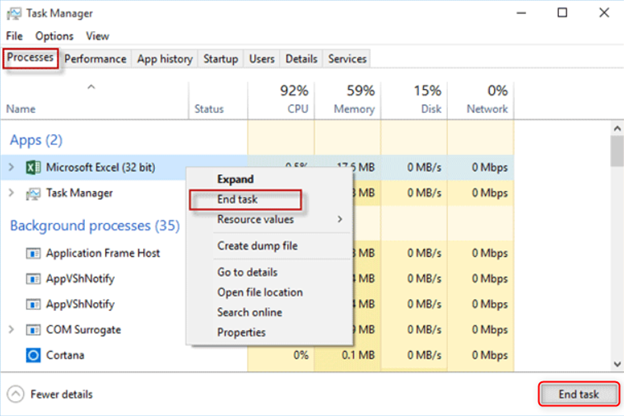Click the COM Surrogate process icon
This screenshot has width=624, height=416.
click(x=33, y=330)
